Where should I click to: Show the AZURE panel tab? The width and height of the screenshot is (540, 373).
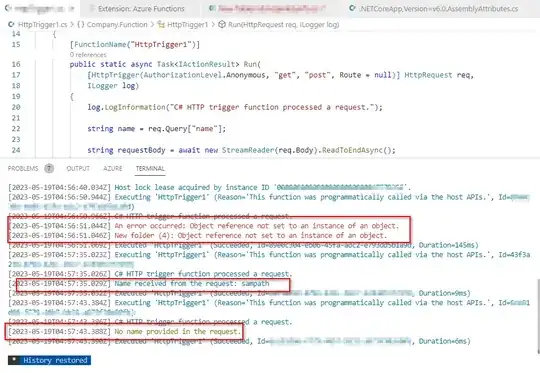(x=113, y=168)
